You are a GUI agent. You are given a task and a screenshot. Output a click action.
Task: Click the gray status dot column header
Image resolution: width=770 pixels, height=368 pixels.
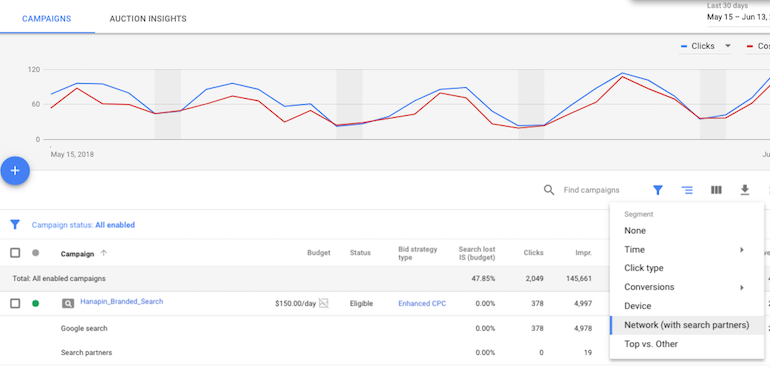(35, 253)
